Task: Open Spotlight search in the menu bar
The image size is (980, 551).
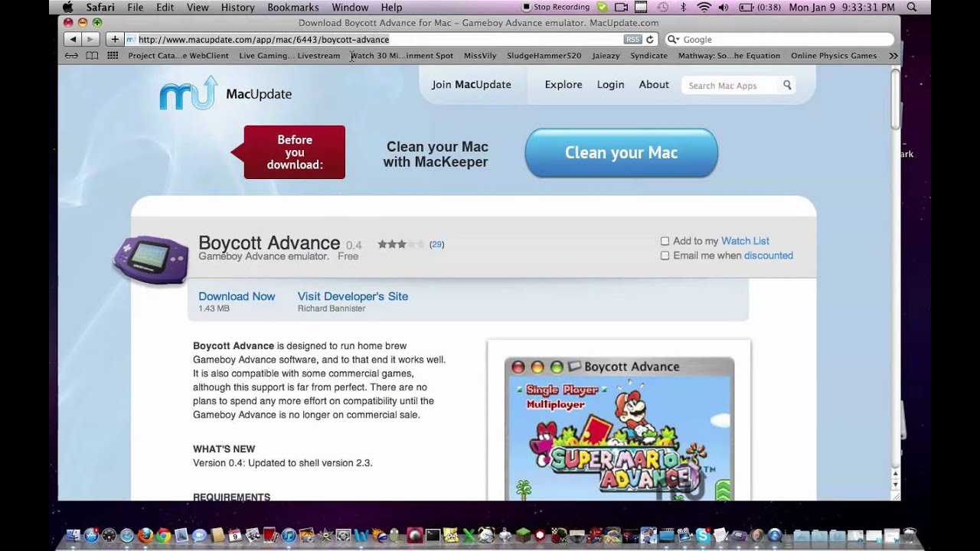Action: 910,8
